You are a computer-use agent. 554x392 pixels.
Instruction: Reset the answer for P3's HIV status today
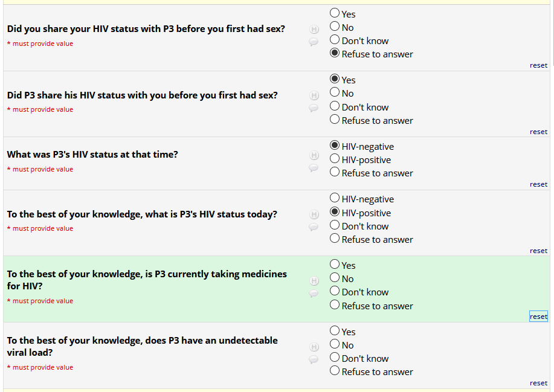[x=538, y=251]
